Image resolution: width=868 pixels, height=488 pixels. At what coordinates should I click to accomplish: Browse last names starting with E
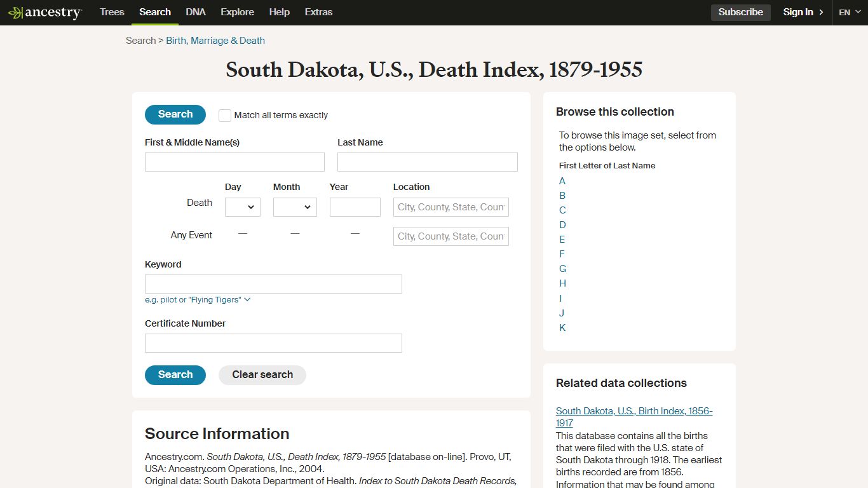tap(562, 240)
